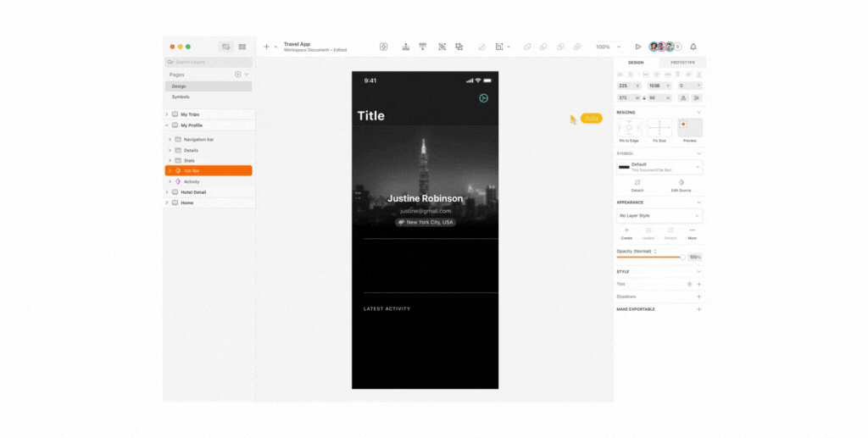Click the Group layers toolbar icon
Viewport: 868px width, 438px height.
[442, 47]
